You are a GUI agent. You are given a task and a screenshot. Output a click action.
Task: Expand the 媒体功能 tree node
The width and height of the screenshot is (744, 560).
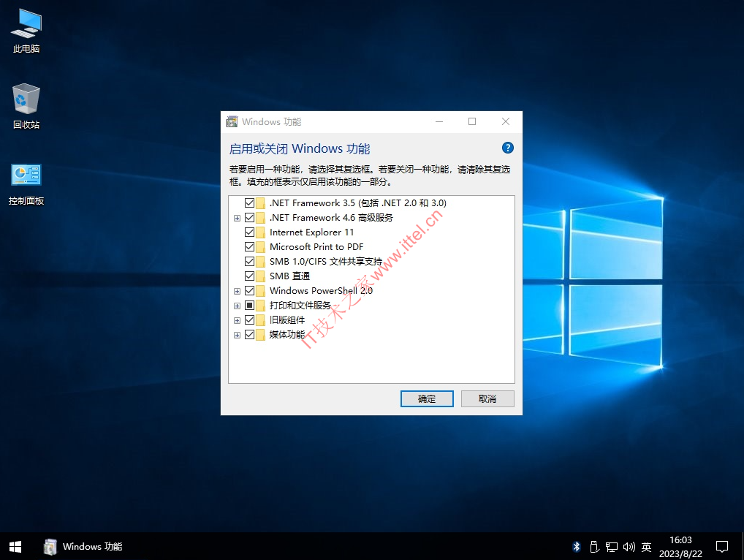pos(238,335)
